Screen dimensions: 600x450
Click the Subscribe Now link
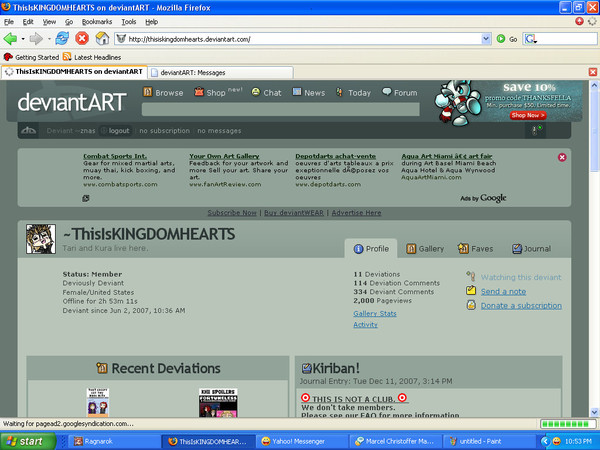coord(232,213)
